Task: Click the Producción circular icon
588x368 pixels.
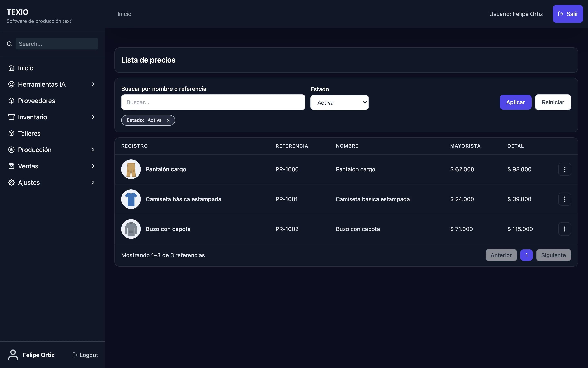Action: pyautogui.click(x=11, y=150)
